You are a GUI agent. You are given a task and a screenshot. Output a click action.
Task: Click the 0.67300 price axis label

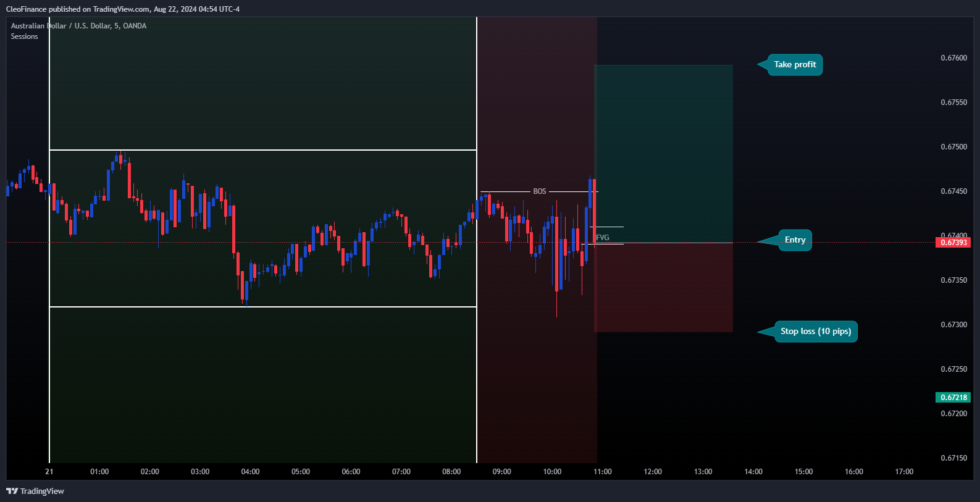[x=953, y=325]
